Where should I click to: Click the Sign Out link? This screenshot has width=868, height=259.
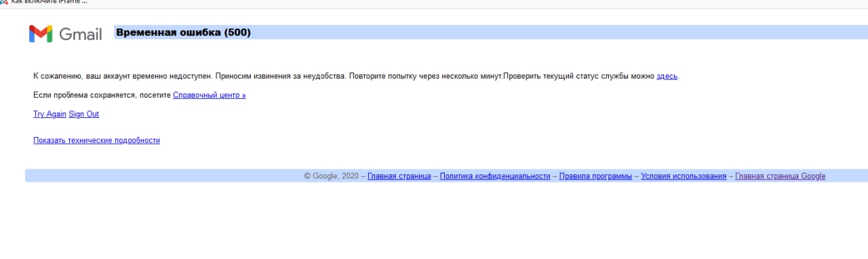tap(84, 114)
